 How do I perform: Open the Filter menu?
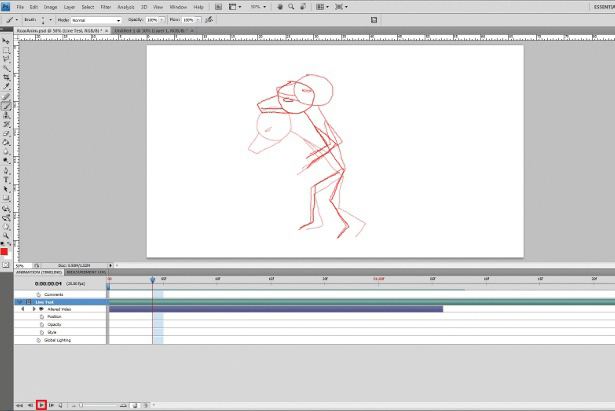106,7
